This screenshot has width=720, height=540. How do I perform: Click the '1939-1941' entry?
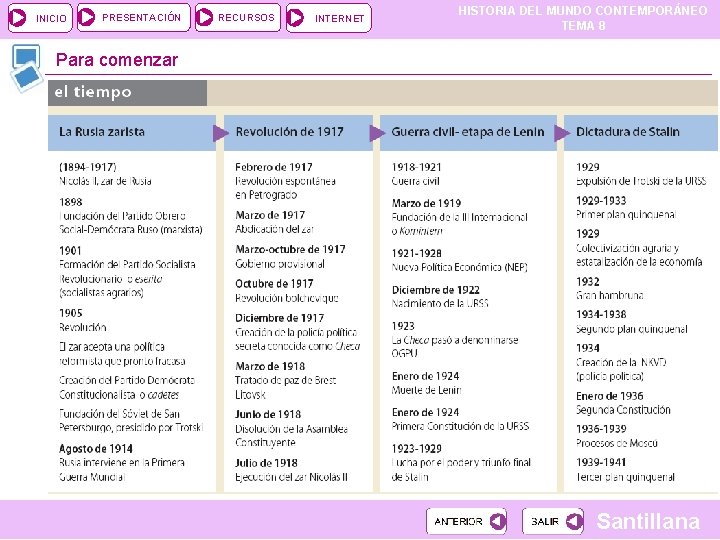coord(601,462)
